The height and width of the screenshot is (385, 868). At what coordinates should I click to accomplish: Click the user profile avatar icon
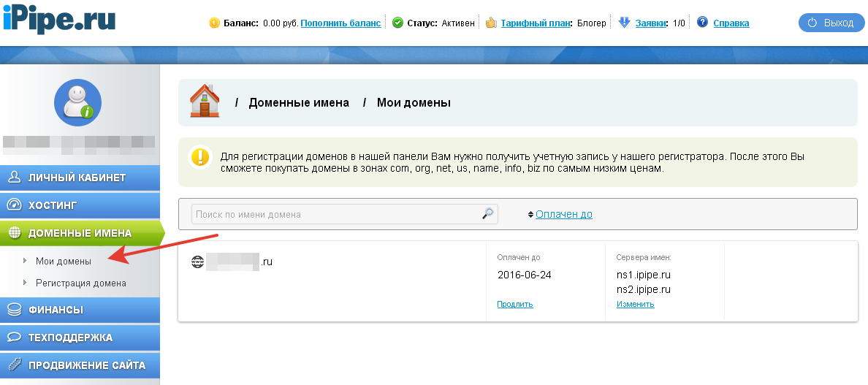click(x=77, y=102)
